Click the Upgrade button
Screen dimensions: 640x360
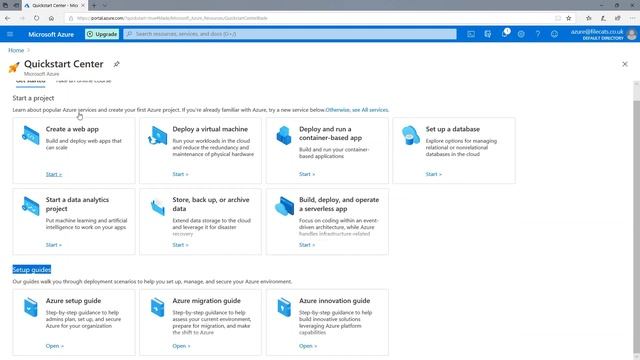point(102,34)
